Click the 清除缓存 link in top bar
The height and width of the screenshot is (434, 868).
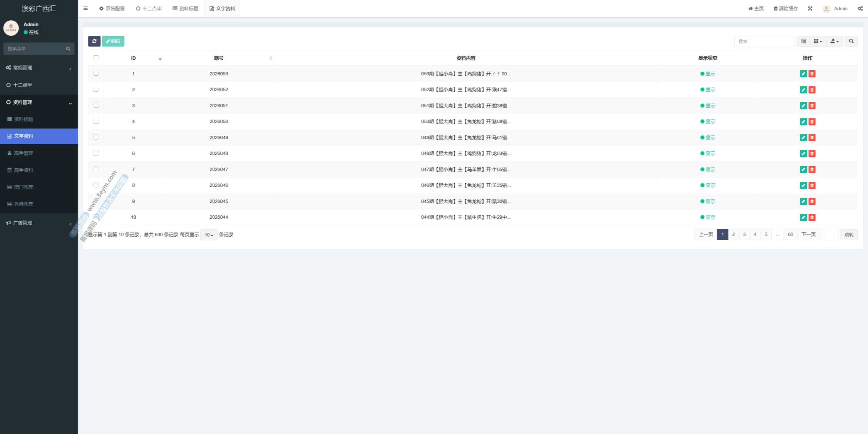[x=786, y=8]
